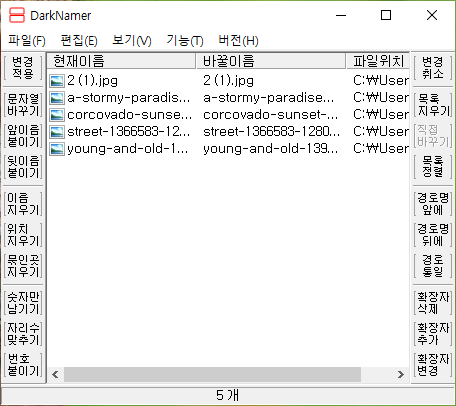456x406 pixels.
Task: Click image icon of 2 (1).jpg
Action: (57, 81)
